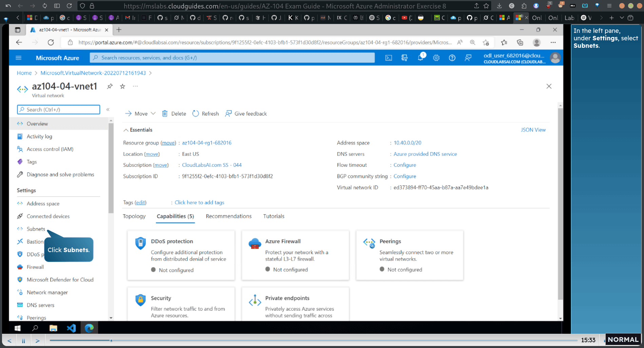Click here to add tags
644x348 pixels.
tap(200, 202)
